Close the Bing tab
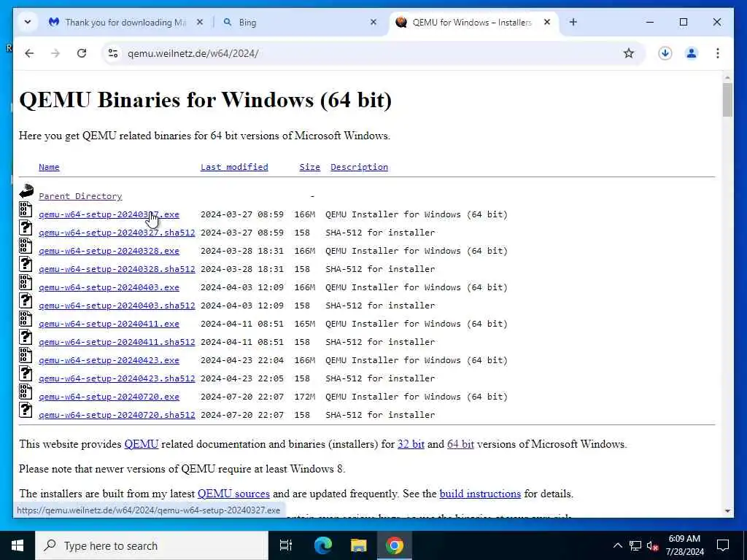This screenshot has height=560, width=747. point(373,23)
